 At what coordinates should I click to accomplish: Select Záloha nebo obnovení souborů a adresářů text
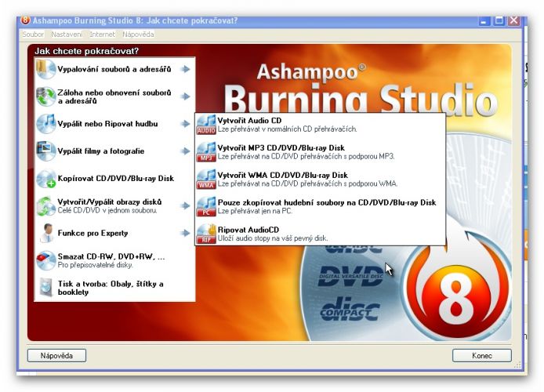(x=114, y=96)
